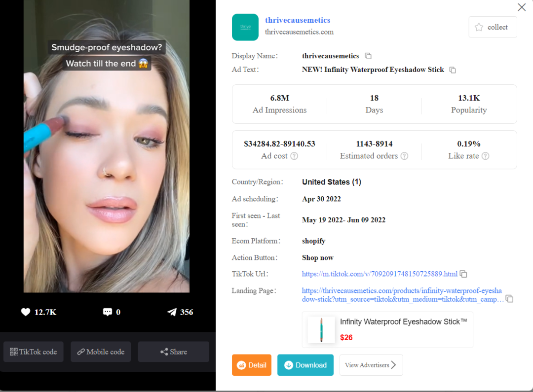Copy the Landing Page URL
The image size is (533, 392).
coord(509,299)
